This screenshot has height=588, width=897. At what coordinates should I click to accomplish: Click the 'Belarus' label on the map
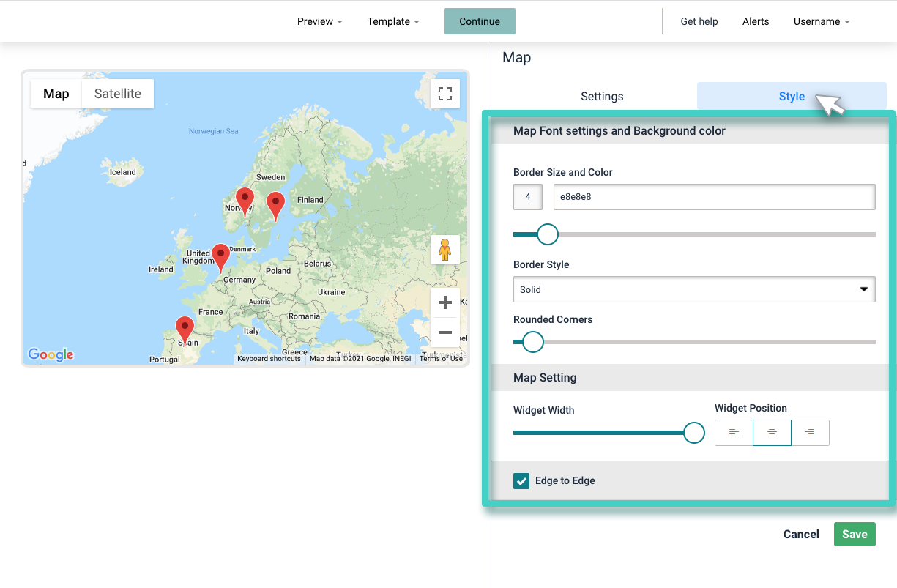(318, 264)
